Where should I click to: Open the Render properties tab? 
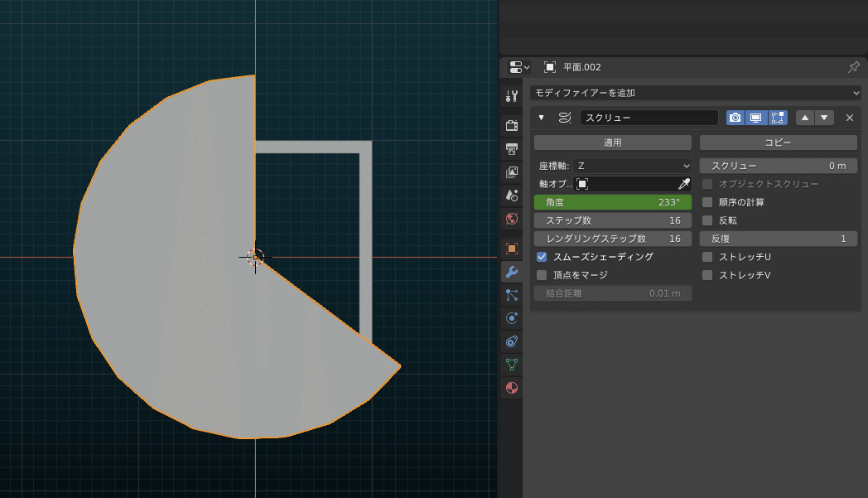click(511, 125)
